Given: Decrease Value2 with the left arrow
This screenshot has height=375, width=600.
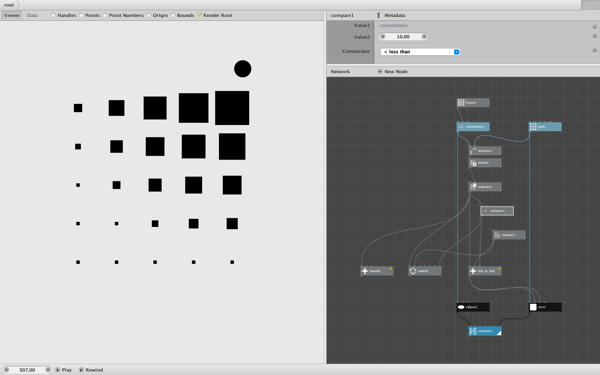Looking at the screenshot, I should point(383,37).
